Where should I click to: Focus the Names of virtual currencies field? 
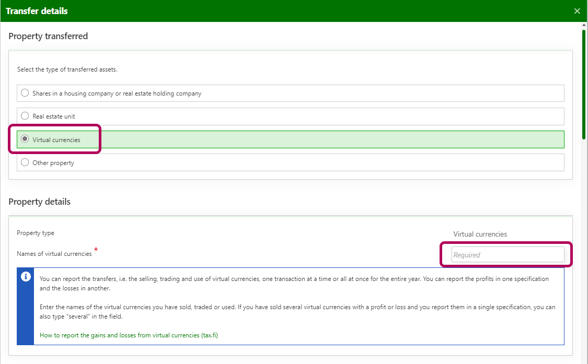(508, 255)
